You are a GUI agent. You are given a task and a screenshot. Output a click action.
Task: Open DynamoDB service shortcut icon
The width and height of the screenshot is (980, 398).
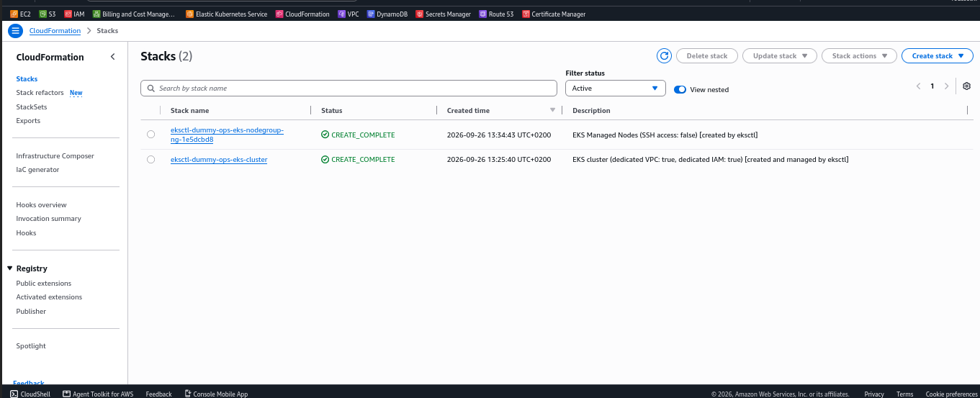pyautogui.click(x=371, y=14)
